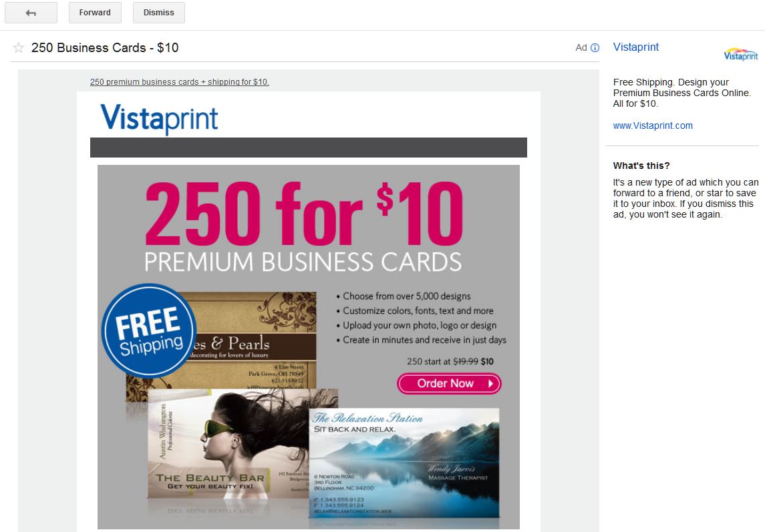This screenshot has width=765, height=532.
Task: Click the FREE Shipping badge
Action: click(149, 330)
